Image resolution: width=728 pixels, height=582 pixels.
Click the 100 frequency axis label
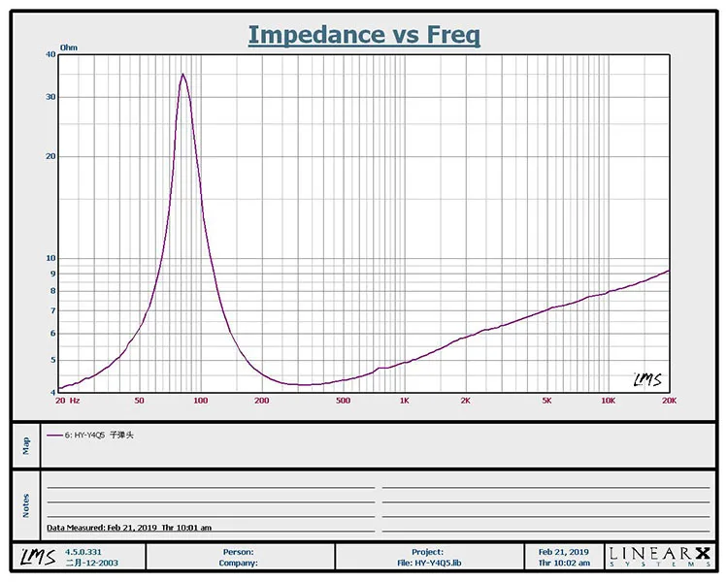200,401
